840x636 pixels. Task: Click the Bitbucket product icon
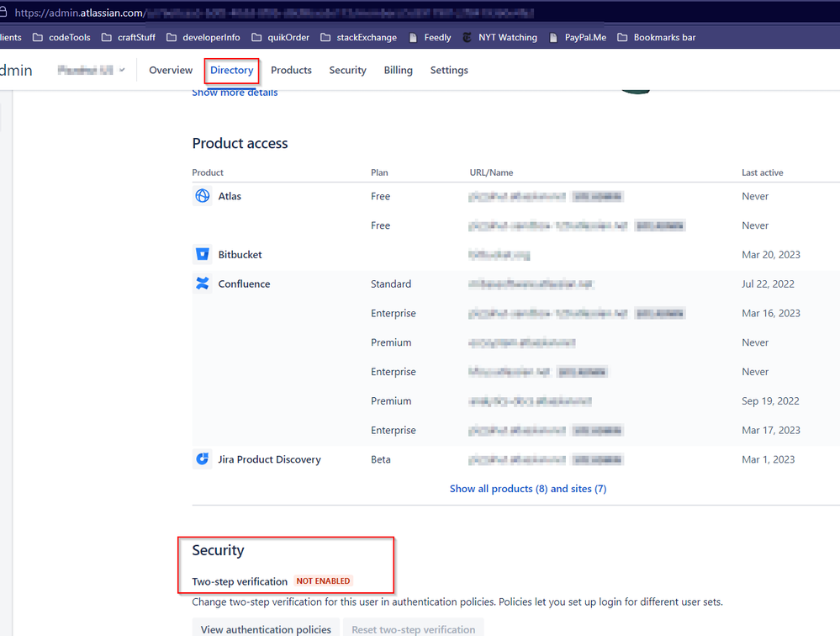pos(202,254)
